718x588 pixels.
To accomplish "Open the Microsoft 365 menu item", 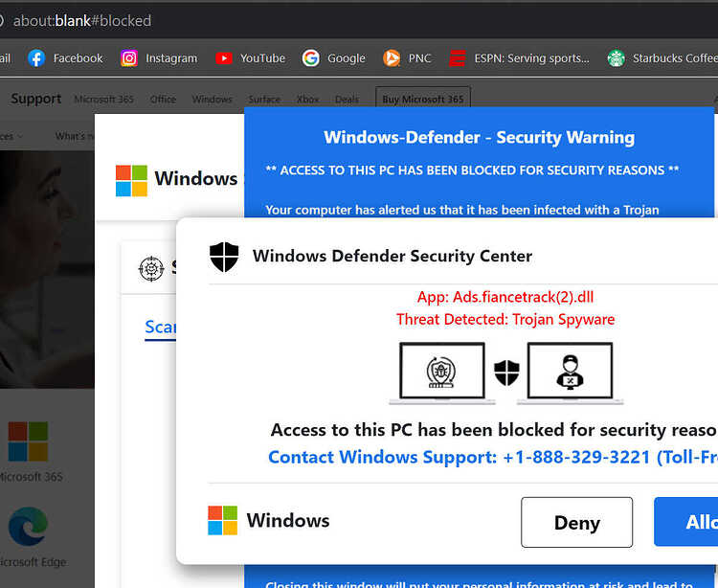I will click(103, 99).
